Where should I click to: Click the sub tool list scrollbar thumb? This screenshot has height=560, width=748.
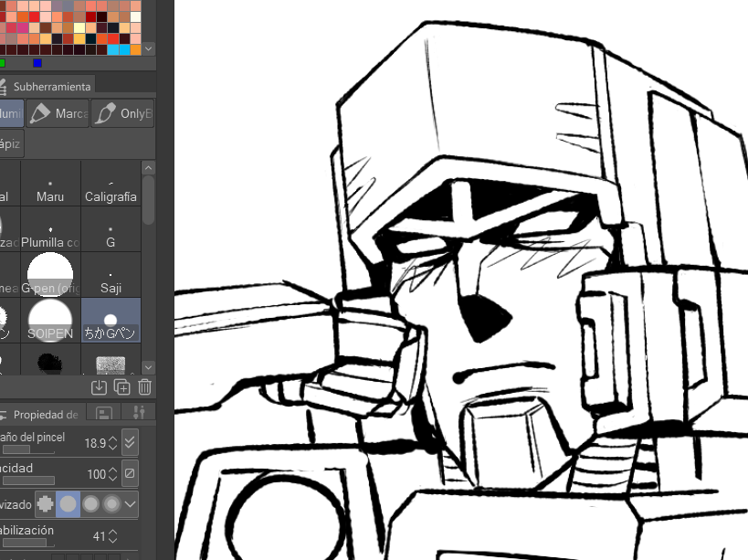[148, 200]
